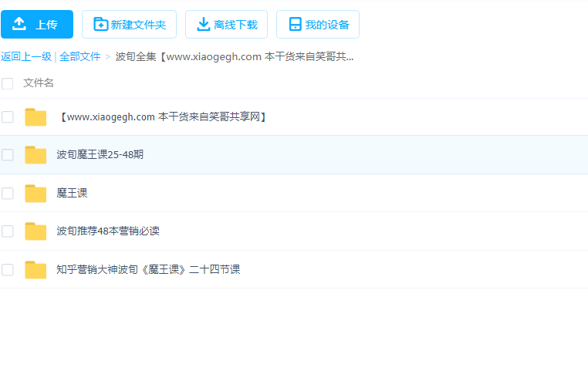Screen dimensions: 588x378
Task: Click folder icon of 波旬魔王课25-48期
Action: 35,155
